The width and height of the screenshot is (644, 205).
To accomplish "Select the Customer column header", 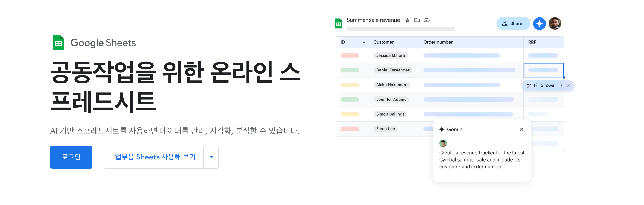I will [x=394, y=42].
